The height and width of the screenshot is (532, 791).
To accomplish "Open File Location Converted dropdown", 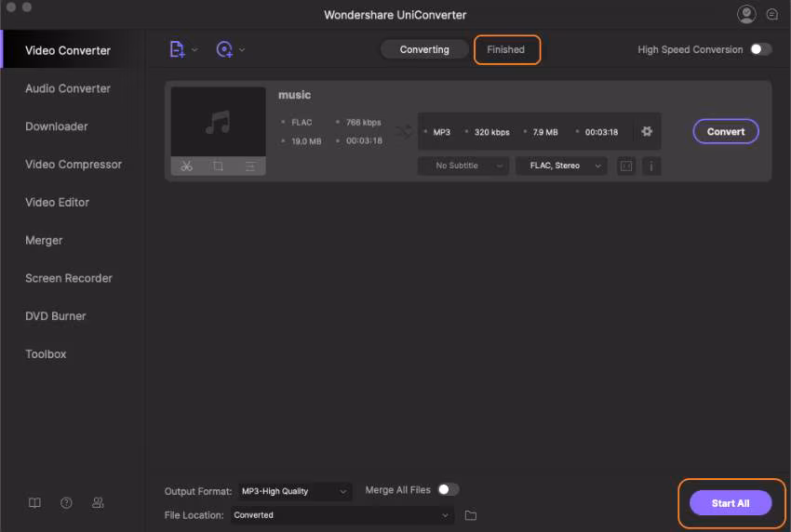I will (342, 515).
